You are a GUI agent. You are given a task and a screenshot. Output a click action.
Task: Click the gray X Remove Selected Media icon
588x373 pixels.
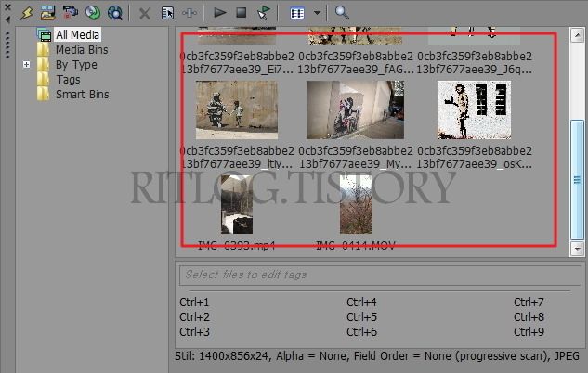coord(144,14)
